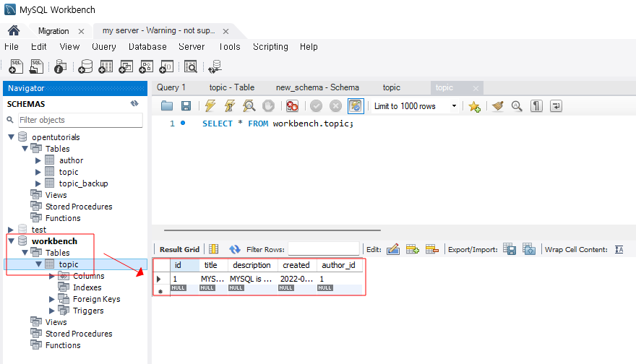Screen dimensions: 636x364
Task: Open the find panel magnifier icon
Action: [x=517, y=106]
